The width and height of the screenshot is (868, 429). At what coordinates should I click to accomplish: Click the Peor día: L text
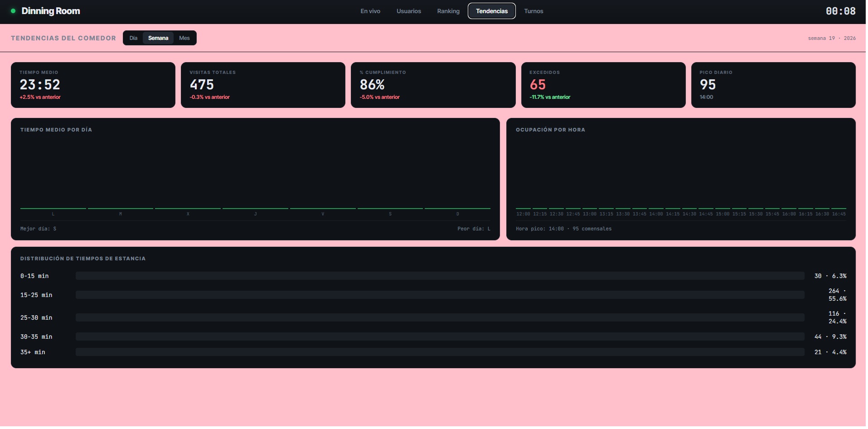(475, 229)
